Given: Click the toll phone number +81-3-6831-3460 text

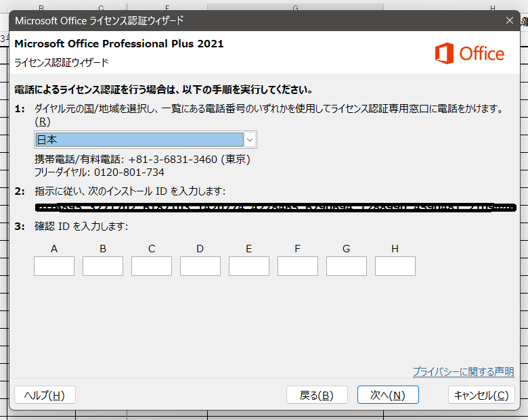Looking at the screenshot, I should (173, 159).
